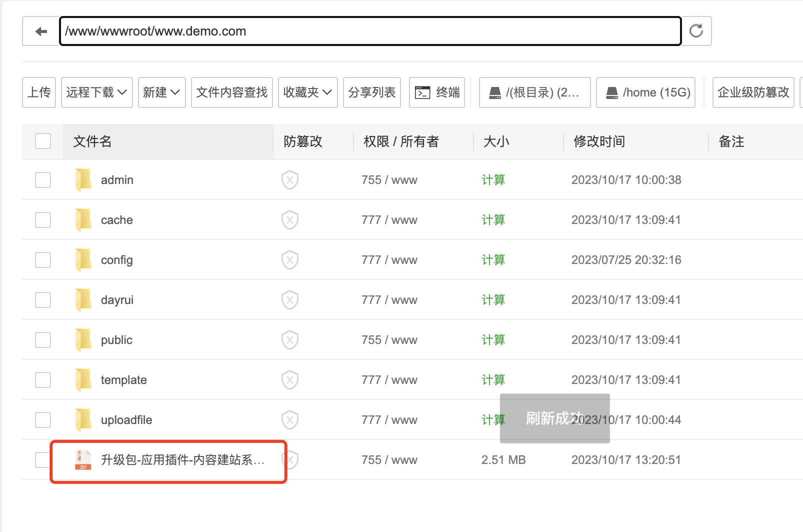
Task: Click tamper-proof shield icon for public
Action: tap(290, 340)
